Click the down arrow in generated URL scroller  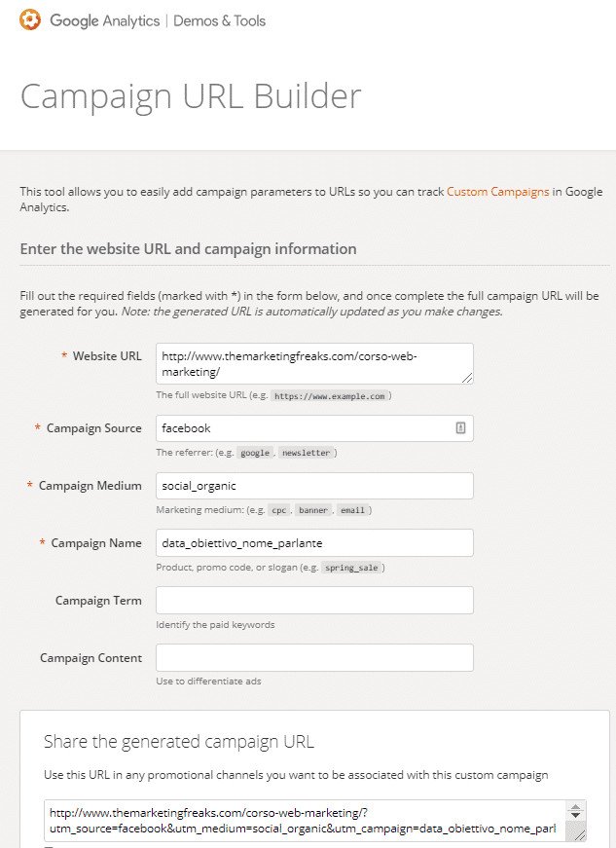point(575,815)
